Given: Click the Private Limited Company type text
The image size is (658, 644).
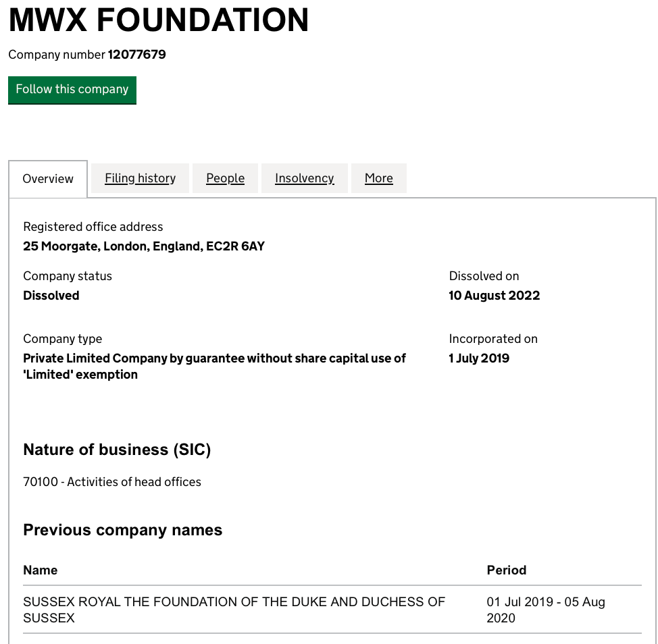Looking at the screenshot, I should 214,366.
